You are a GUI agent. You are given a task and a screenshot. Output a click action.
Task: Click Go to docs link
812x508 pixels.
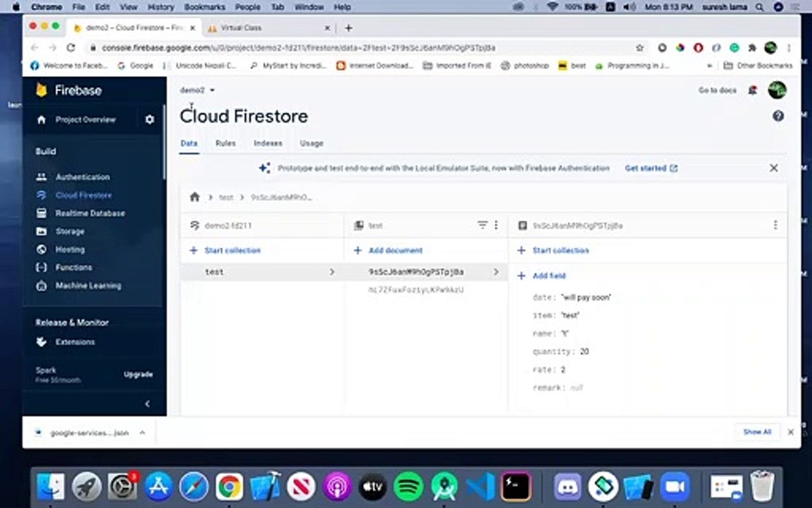(718, 90)
